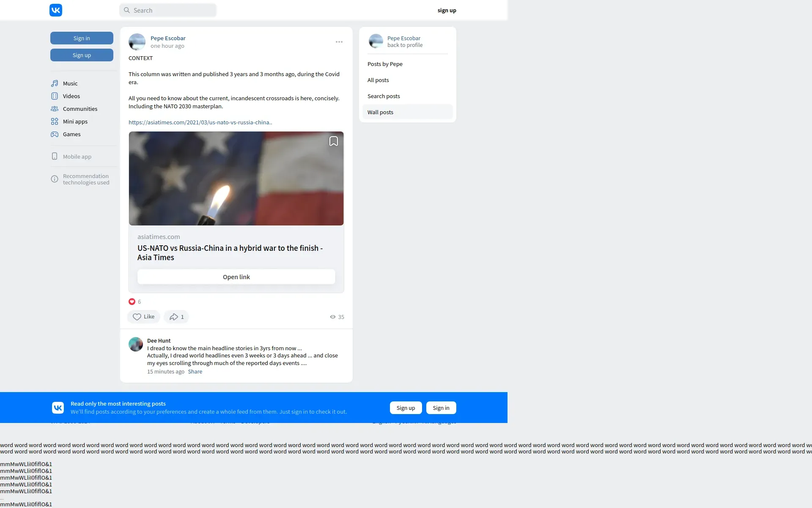This screenshot has width=812, height=508.
Task: Open the asiatimes.com article URL link
Action: [x=200, y=122]
